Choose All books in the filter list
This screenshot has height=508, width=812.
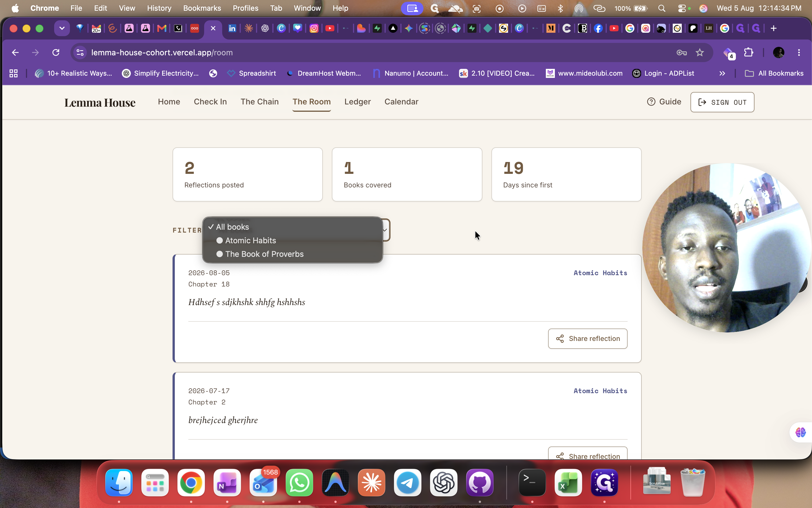click(293, 227)
